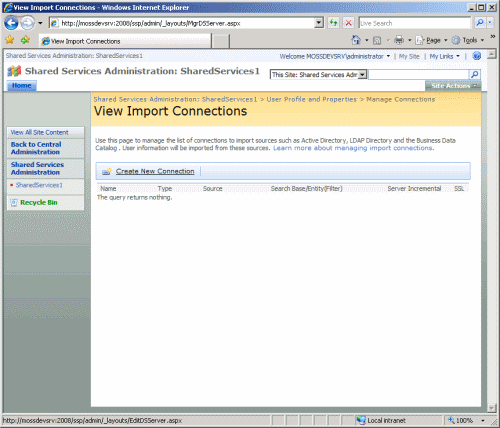500x428 pixels.
Task: Click the Search Base/Entity(Filter) column header
Action: [x=306, y=189]
